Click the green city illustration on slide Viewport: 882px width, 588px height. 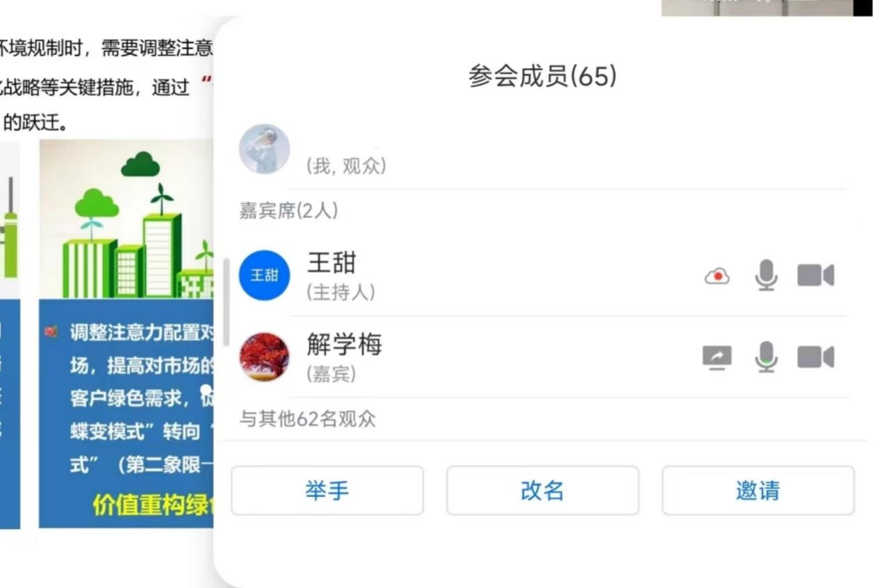126,219
